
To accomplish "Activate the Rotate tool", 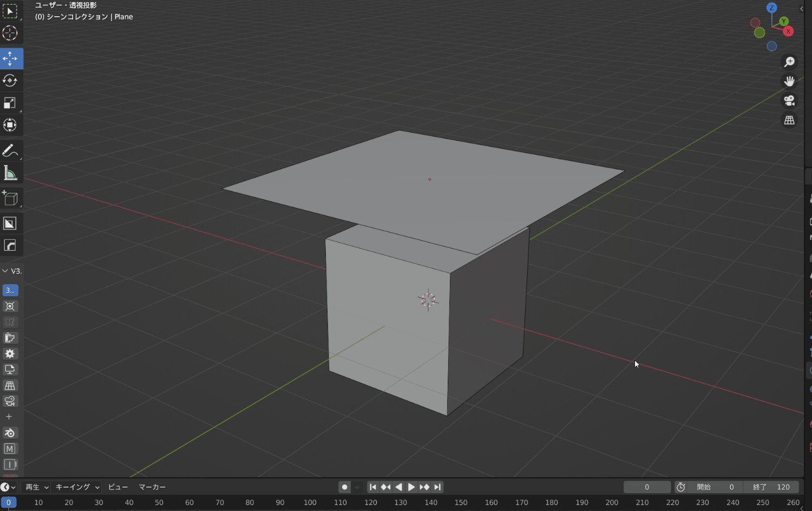I will (x=10, y=81).
